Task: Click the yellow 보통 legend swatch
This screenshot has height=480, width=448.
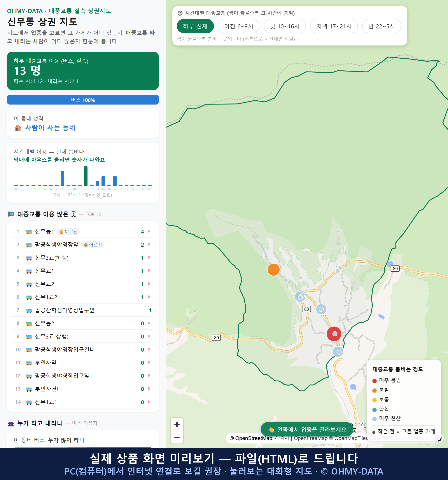Action: tap(374, 400)
